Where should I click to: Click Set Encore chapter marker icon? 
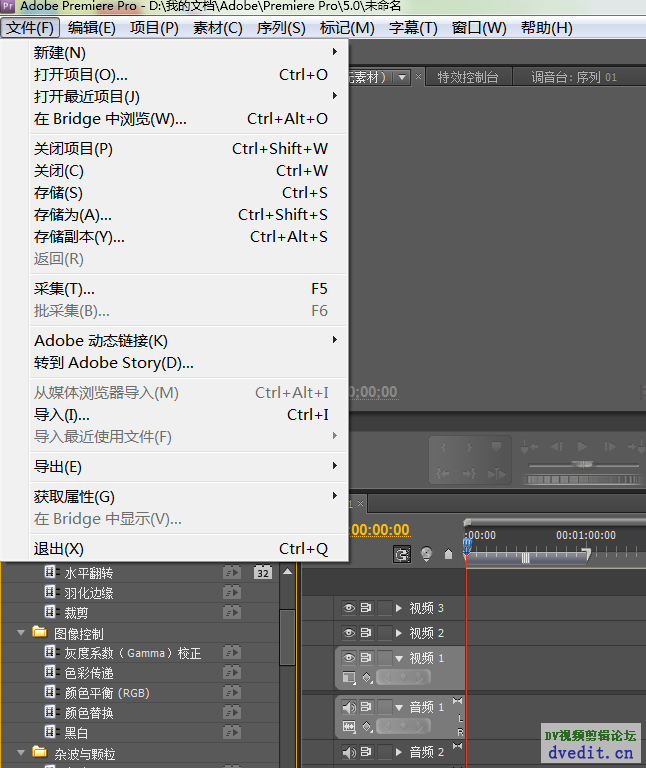[427, 554]
